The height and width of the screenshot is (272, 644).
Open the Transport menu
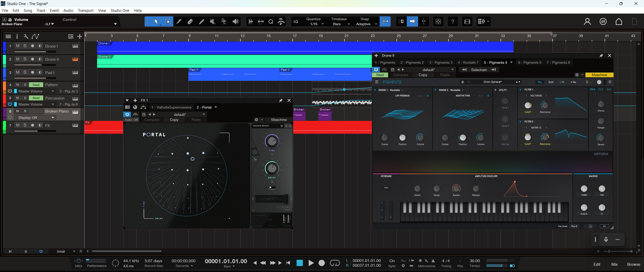pos(86,11)
